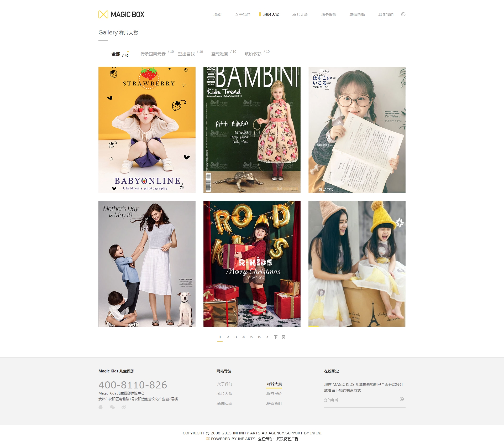Open the 首页 menu item
The width and height of the screenshot is (504, 447).
pos(218,15)
